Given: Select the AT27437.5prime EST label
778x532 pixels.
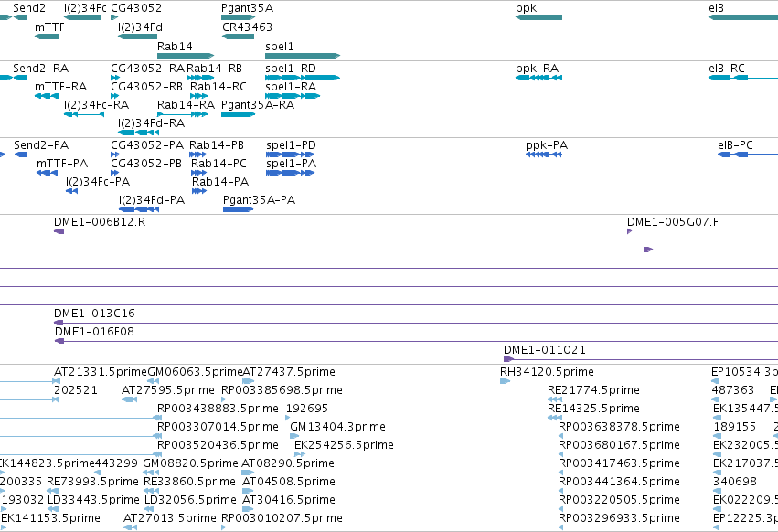Looking at the screenshot, I should coord(288,372).
